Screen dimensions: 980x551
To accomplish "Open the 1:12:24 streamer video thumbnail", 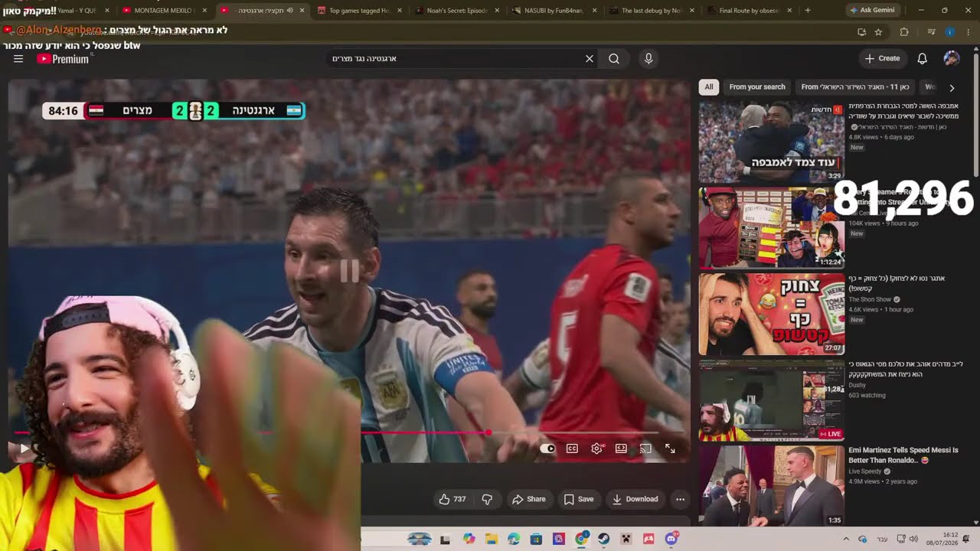I will coord(772,228).
